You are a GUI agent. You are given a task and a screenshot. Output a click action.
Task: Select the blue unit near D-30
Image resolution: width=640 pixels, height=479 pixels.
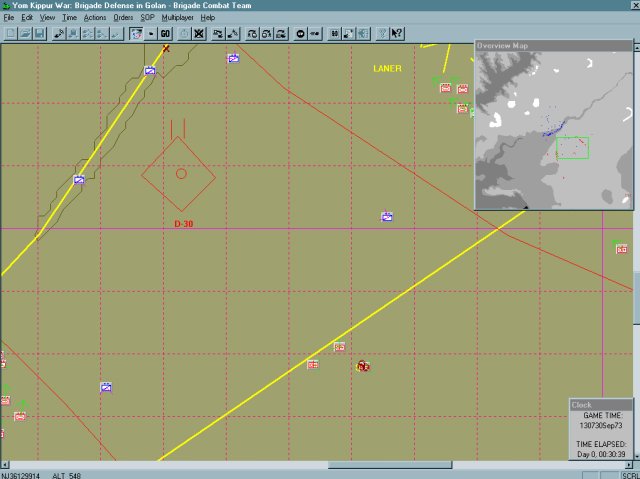point(79,180)
